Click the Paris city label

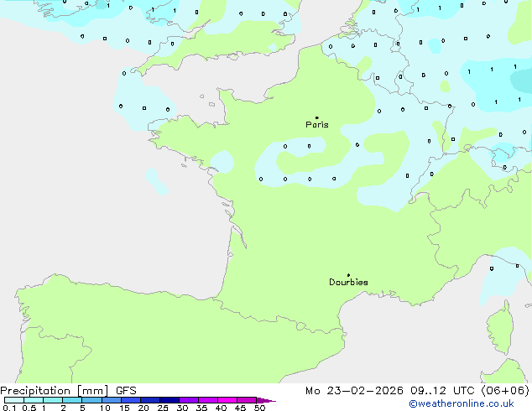pos(317,125)
